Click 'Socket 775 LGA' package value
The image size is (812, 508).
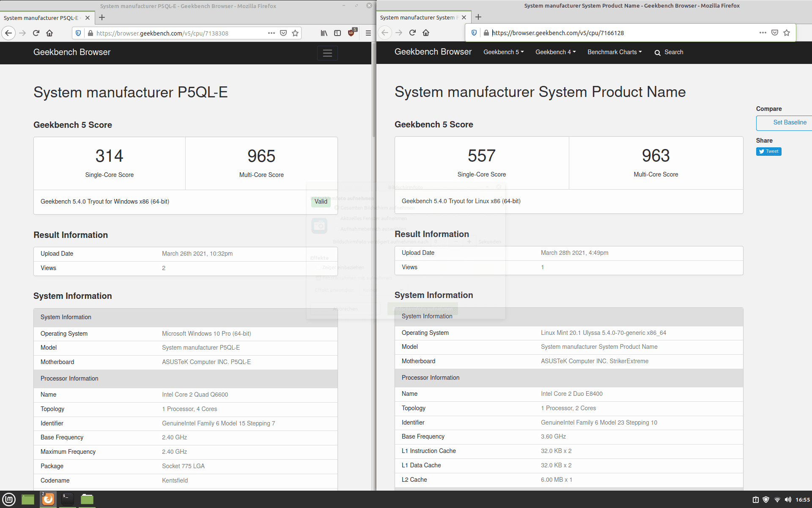pos(183,466)
